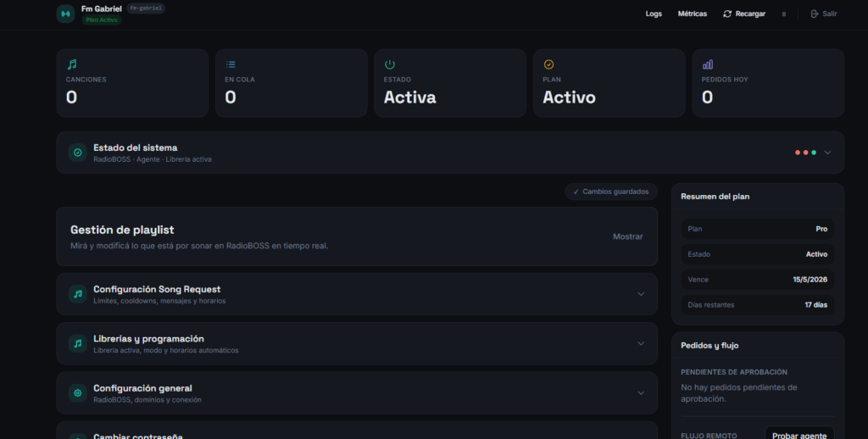Click the Configuración Song Request music icon
This screenshot has height=439, width=868.
click(x=77, y=294)
